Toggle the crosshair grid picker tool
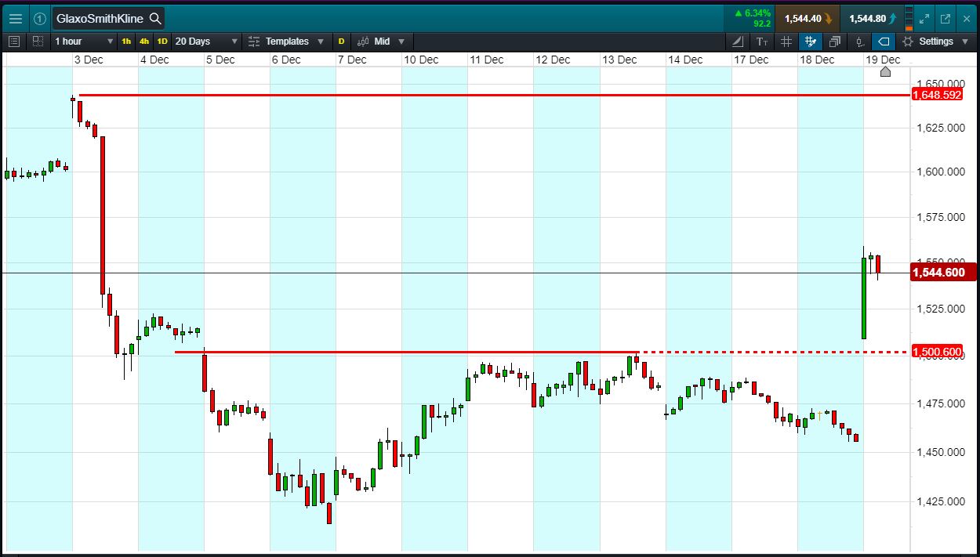Image resolution: width=980 pixels, height=557 pixels. (x=811, y=42)
